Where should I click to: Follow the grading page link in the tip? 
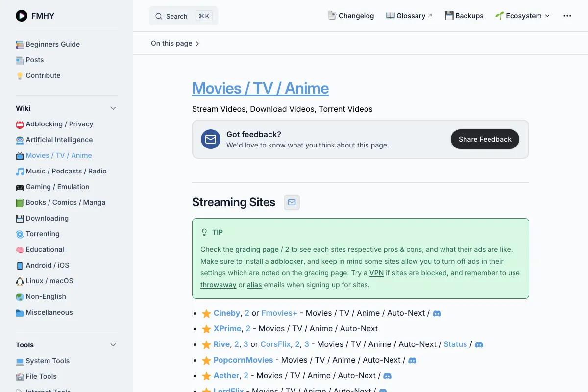[x=257, y=249]
